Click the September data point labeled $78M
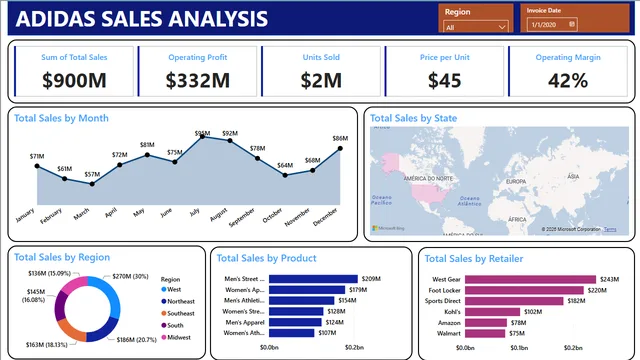640x360 pixels. 258,158
